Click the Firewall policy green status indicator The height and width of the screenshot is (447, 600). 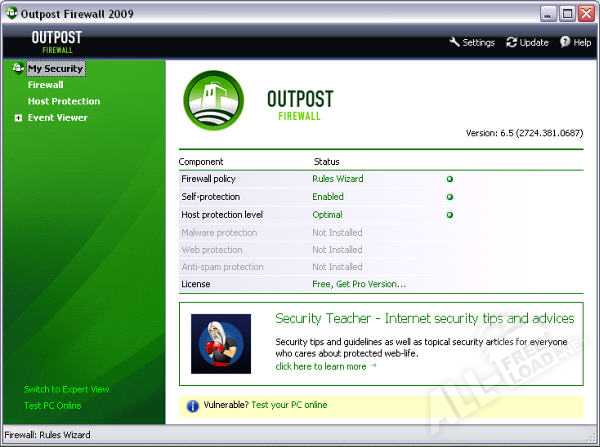click(450, 179)
